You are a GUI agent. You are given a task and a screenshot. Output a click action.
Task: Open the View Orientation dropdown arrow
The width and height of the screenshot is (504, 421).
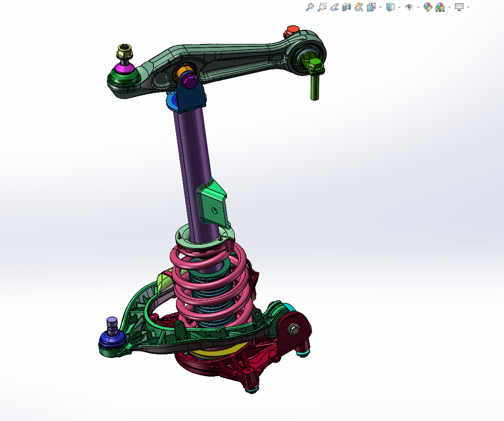point(381,7)
